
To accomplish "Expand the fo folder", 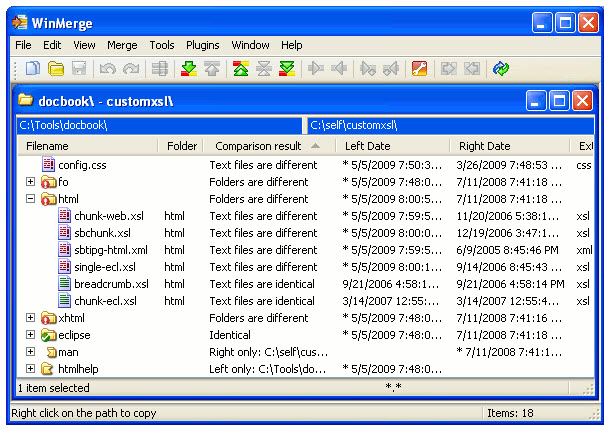I will (x=30, y=181).
